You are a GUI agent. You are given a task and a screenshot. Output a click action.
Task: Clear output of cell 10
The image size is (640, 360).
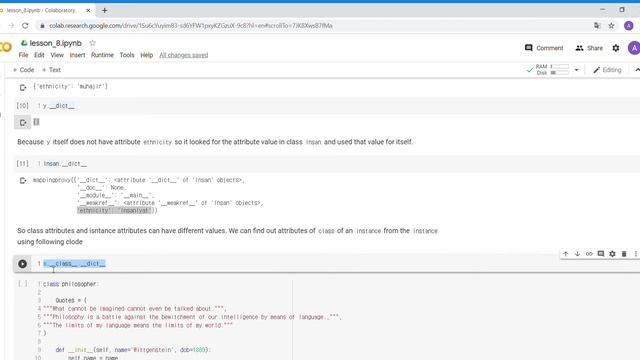point(23,122)
